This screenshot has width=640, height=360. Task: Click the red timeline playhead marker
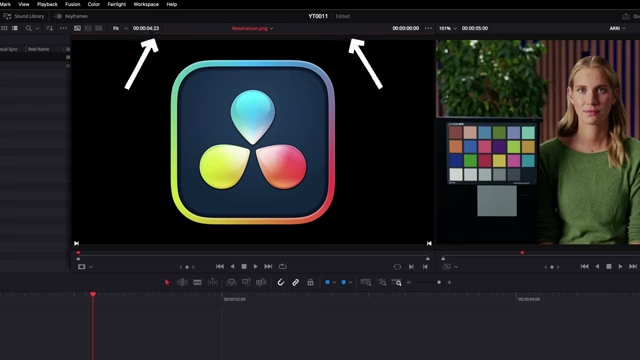(x=93, y=294)
